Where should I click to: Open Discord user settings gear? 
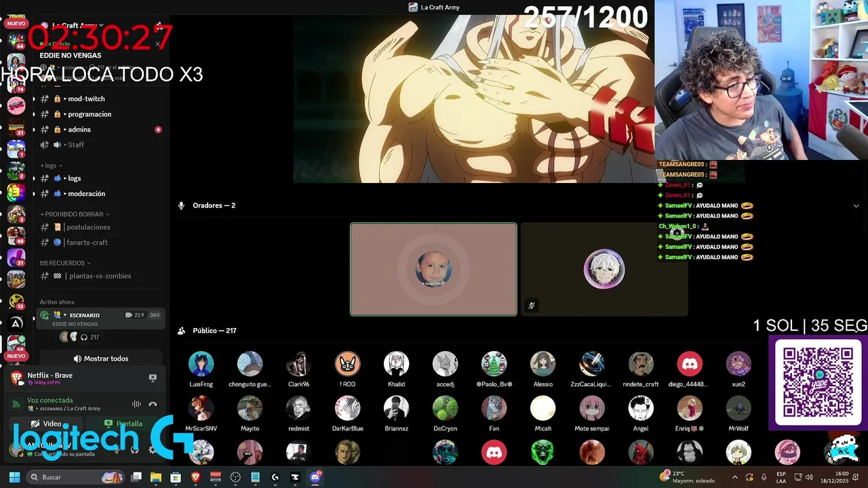pos(152,449)
